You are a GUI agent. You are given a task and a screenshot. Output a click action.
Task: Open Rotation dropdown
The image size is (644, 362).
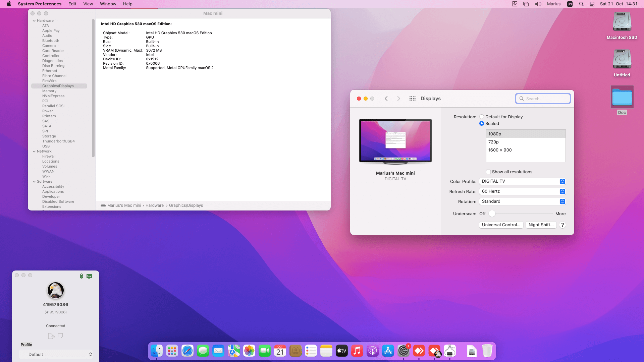(522, 201)
